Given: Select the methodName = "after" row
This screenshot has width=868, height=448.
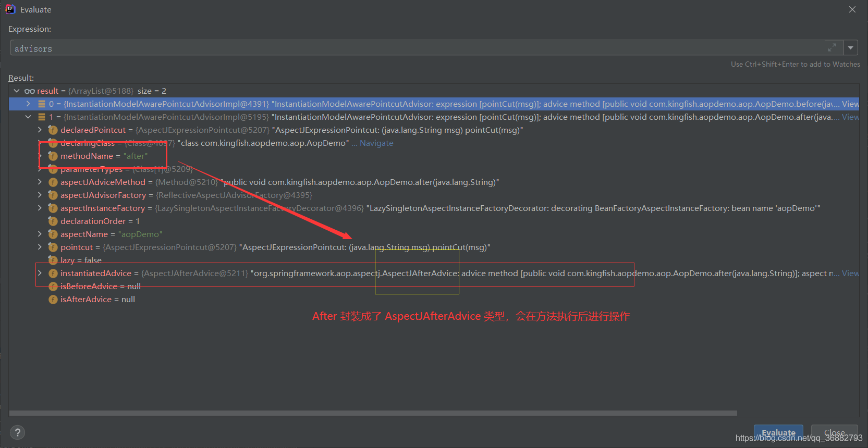Looking at the screenshot, I should click(x=434, y=156).
